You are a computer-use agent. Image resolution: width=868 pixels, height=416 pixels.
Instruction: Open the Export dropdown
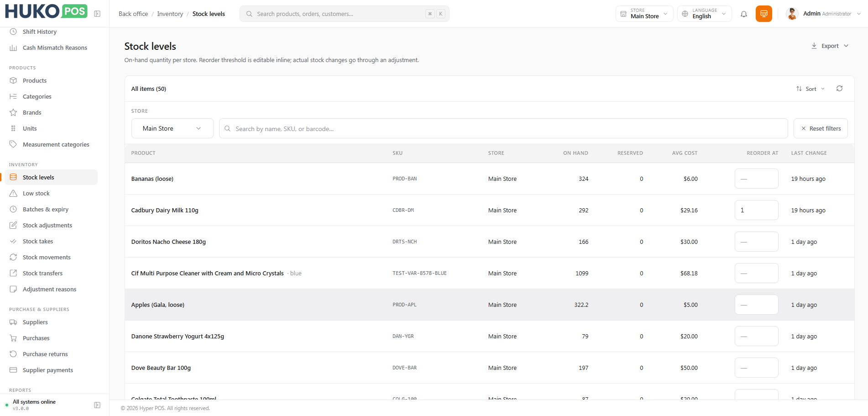pyautogui.click(x=830, y=46)
